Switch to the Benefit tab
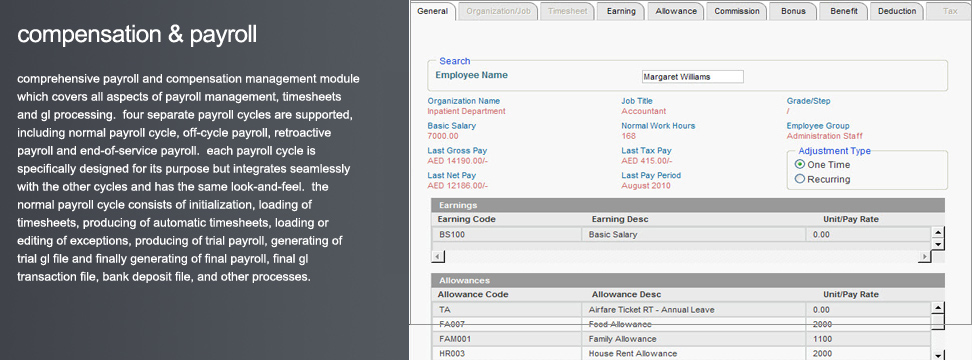 point(844,11)
